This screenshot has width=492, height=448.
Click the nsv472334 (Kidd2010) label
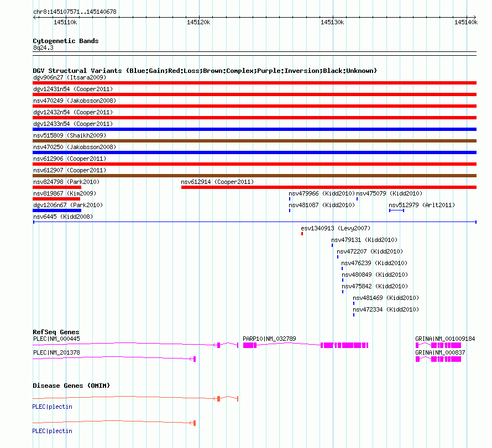point(386,309)
